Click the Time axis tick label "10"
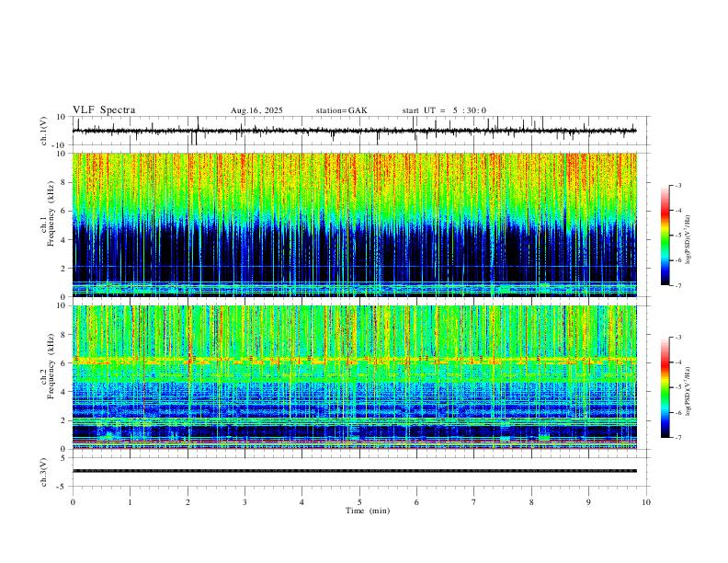Image resolution: width=728 pixels, height=563 pixels. 646,502
